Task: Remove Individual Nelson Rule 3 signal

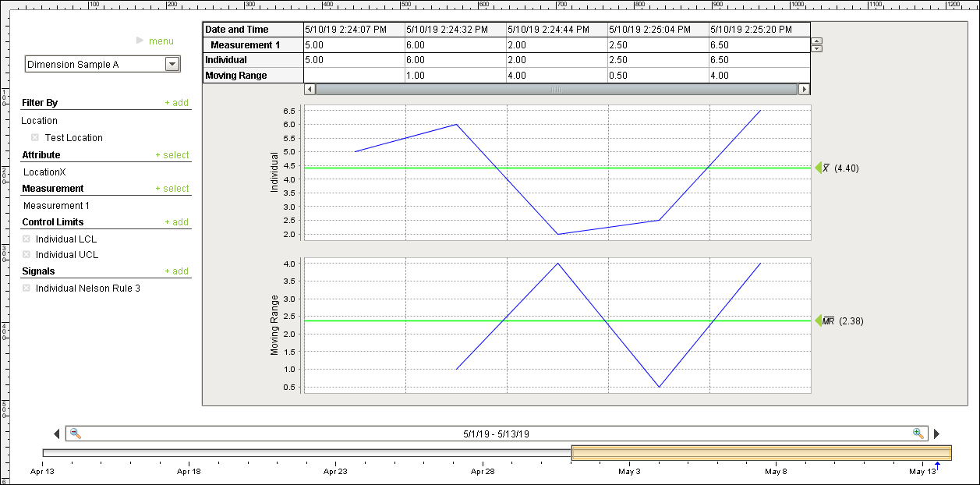Action: (x=27, y=289)
